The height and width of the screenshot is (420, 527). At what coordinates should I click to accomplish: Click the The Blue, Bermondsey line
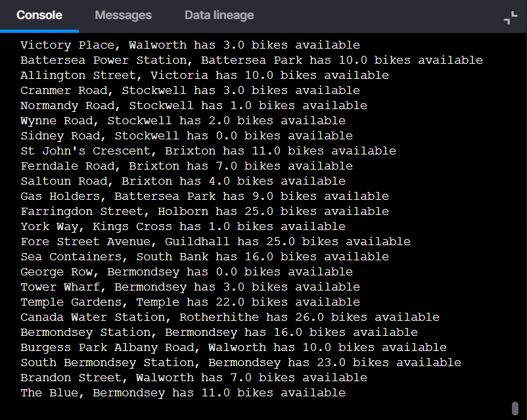tap(183, 393)
